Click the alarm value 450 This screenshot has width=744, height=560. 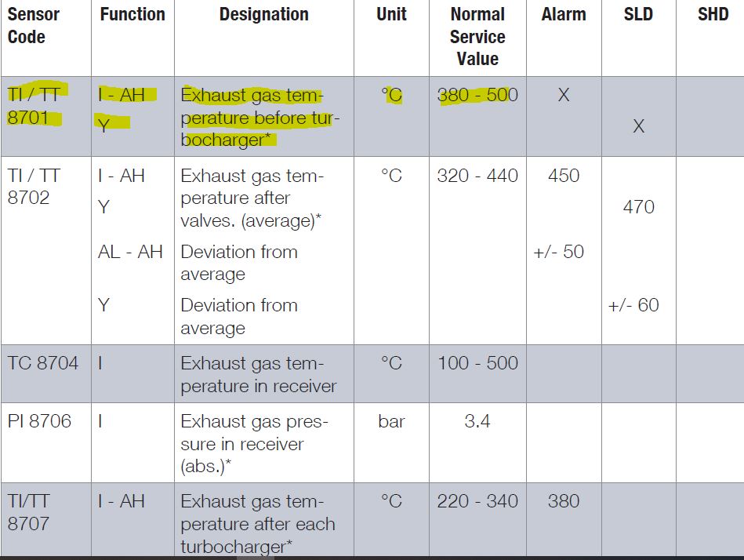pos(563,176)
